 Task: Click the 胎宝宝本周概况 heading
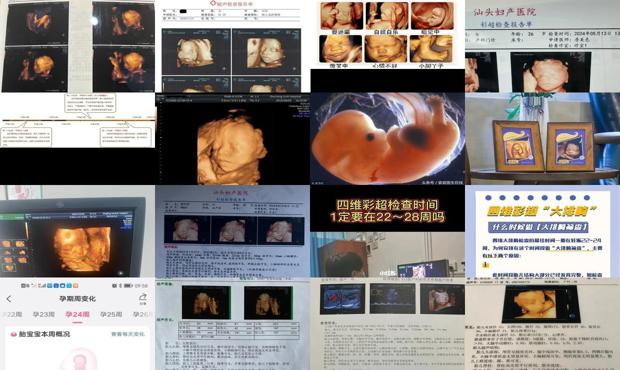coord(44,334)
